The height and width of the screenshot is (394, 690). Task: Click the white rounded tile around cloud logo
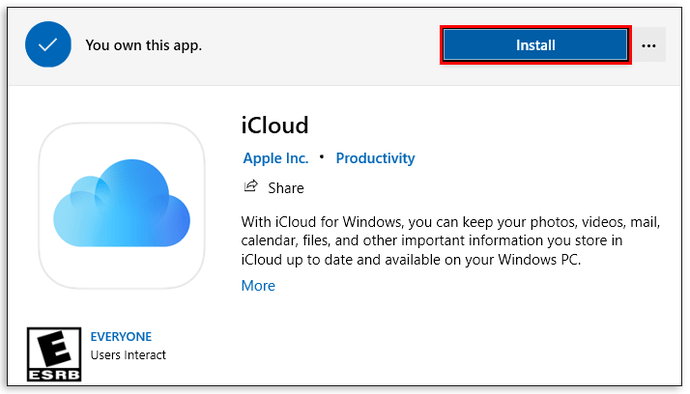121,206
